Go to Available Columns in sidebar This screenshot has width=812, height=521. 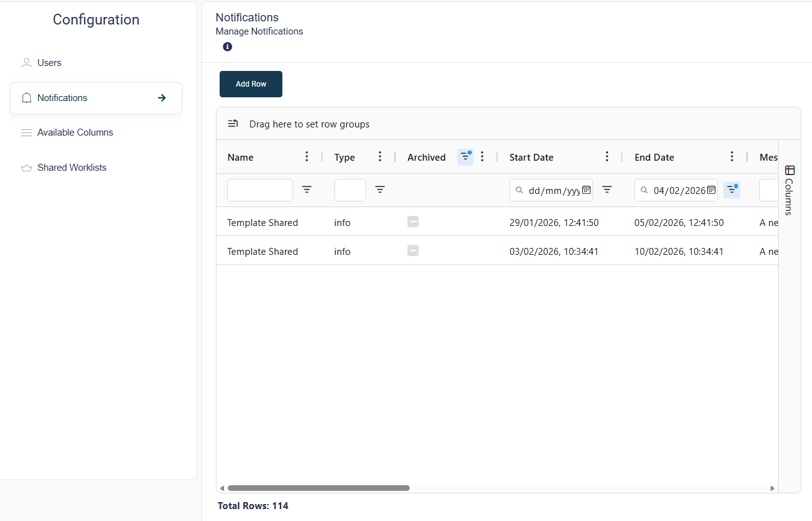coord(75,132)
